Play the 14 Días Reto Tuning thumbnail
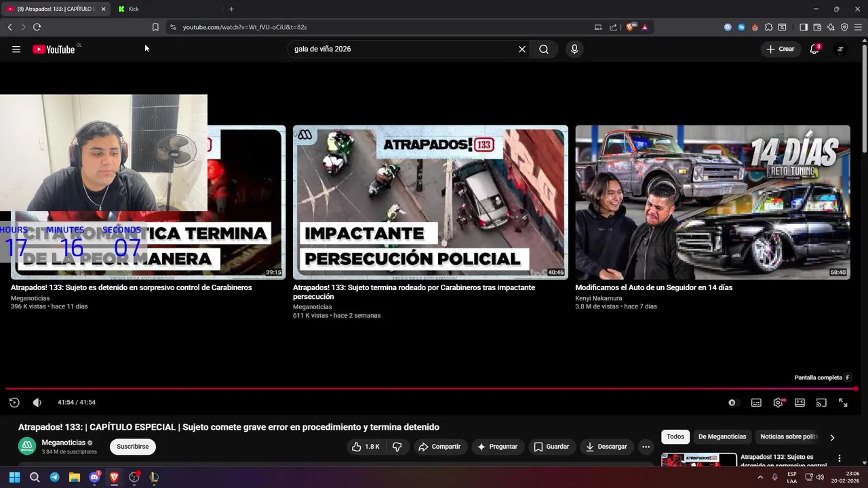Image resolution: width=868 pixels, height=488 pixels. [x=713, y=202]
